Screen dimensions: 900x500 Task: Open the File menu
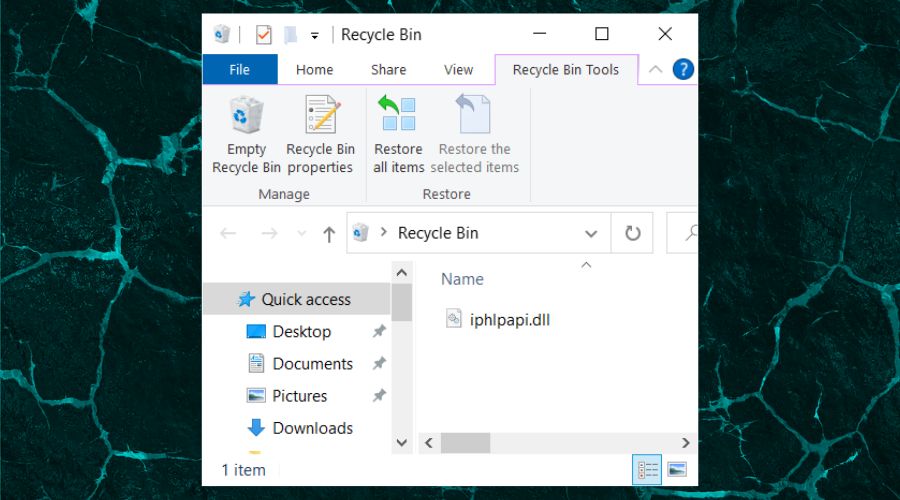click(x=240, y=69)
